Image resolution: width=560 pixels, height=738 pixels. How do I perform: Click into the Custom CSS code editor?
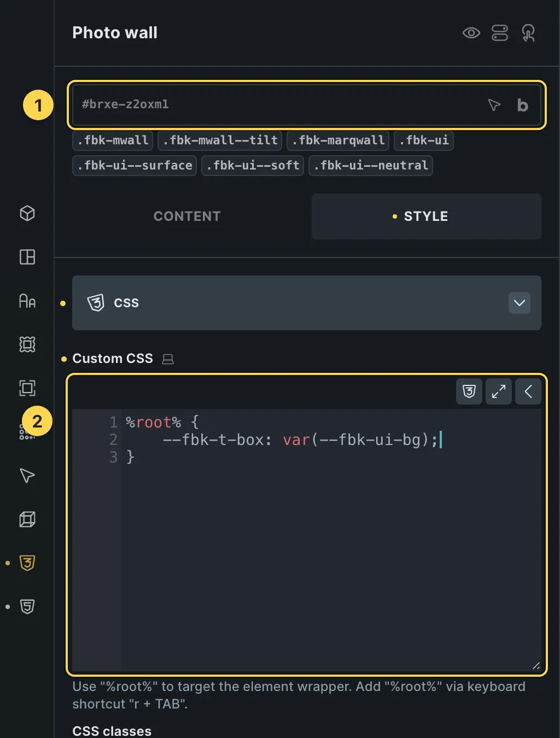point(307,540)
